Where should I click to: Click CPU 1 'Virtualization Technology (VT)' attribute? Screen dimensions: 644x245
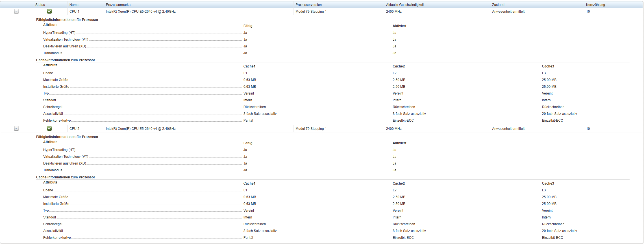[x=66, y=40]
